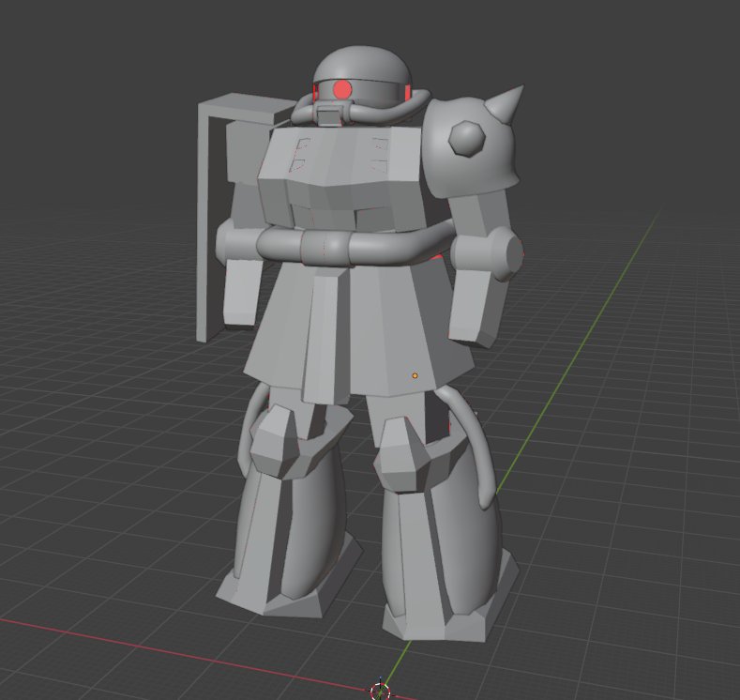Click the orange object origin dot on the skirt
This screenshot has height=700, width=740.
point(415,375)
